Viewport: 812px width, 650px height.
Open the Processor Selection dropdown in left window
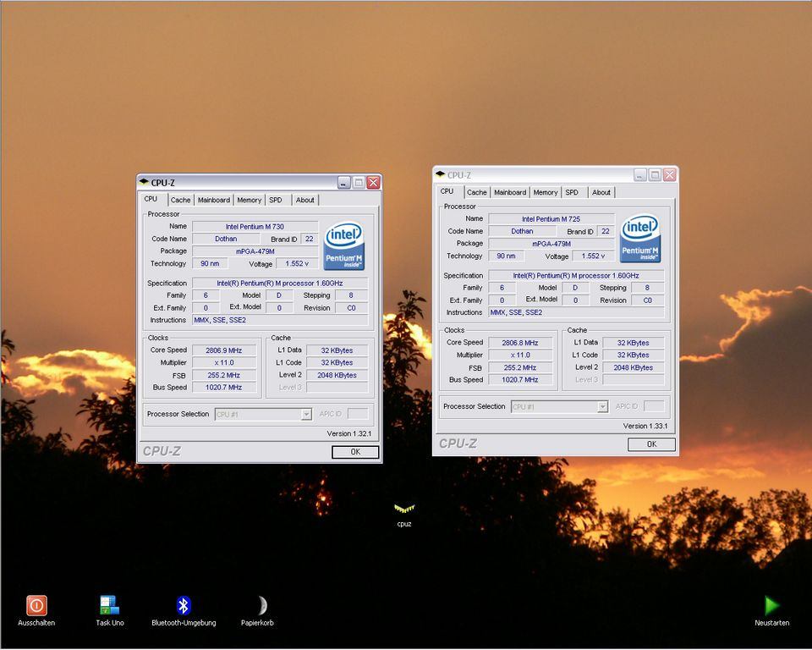point(306,414)
